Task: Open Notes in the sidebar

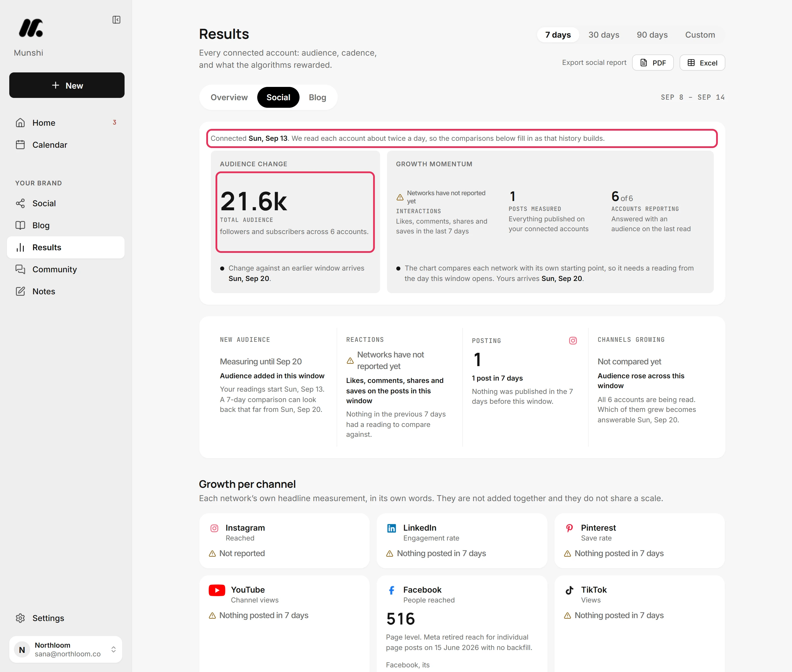Action: [x=65, y=291]
